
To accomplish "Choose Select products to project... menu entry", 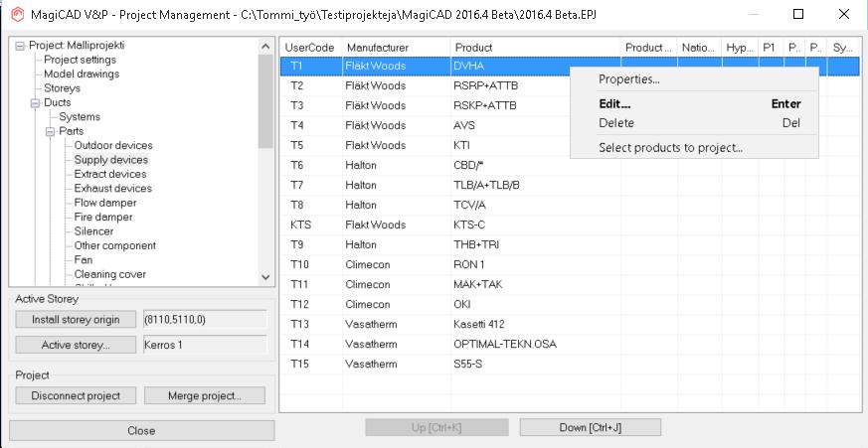I will tap(694, 148).
